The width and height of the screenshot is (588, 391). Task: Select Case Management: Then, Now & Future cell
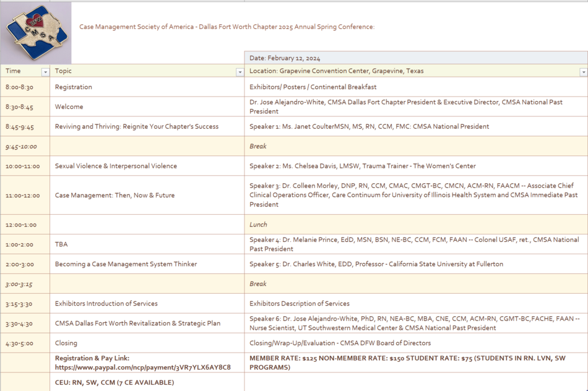pos(147,195)
